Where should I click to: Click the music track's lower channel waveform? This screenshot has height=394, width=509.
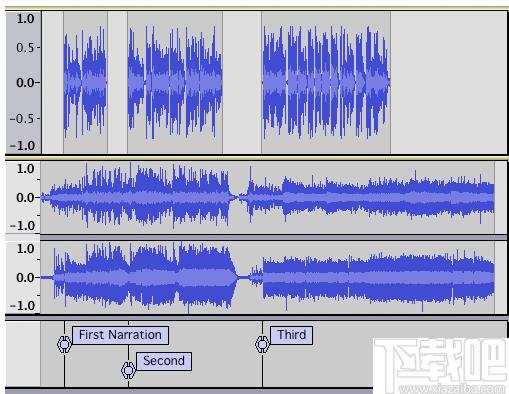pyautogui.click(x=267, y=277)
